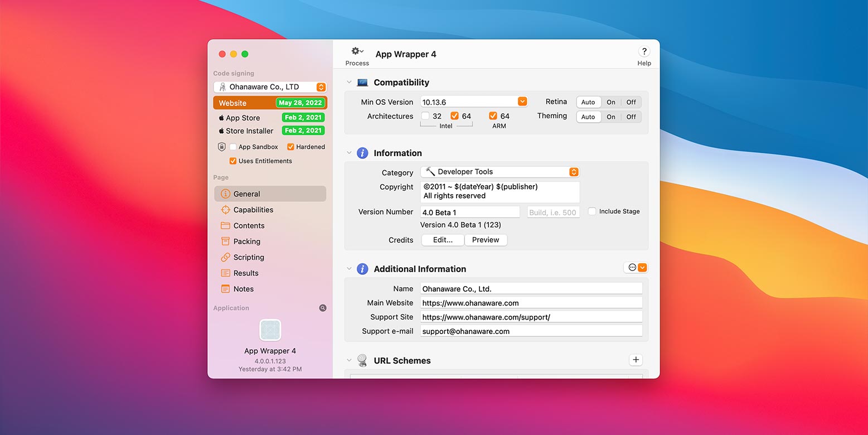
Task: Click the Notes page icon
Action: tap(225, 289)
